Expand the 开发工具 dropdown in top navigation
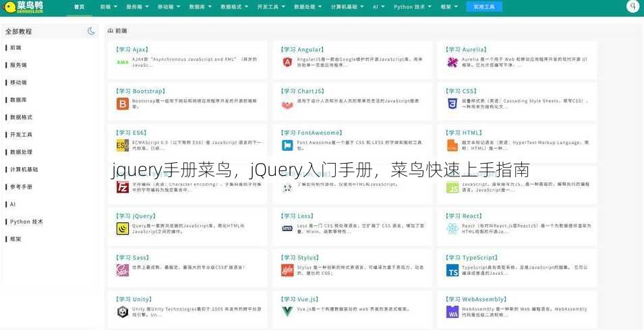Screen dimensions: 644x330 pyautogui.click(x=270, y=7)
